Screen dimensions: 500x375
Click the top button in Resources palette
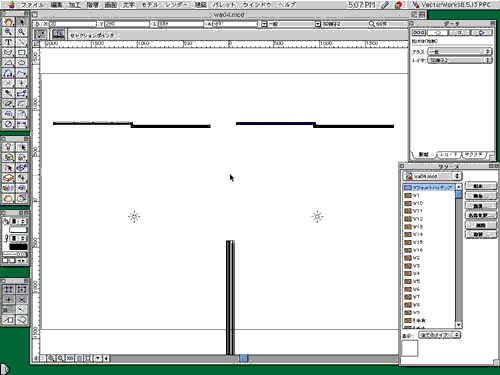pos(480,186)
